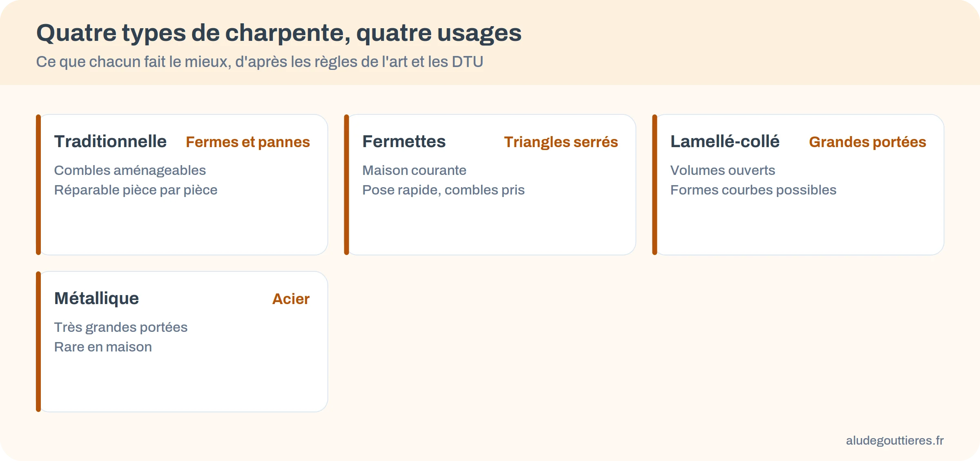Click the subtitle mentioning les règles de l'art et les DTU
The image size is (980, 461).
[x=260, y=62]
